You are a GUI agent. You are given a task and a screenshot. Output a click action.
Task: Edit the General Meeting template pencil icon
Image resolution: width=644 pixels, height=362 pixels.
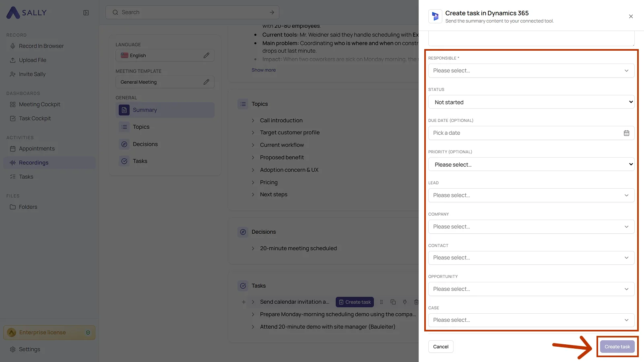pos(206,82)
